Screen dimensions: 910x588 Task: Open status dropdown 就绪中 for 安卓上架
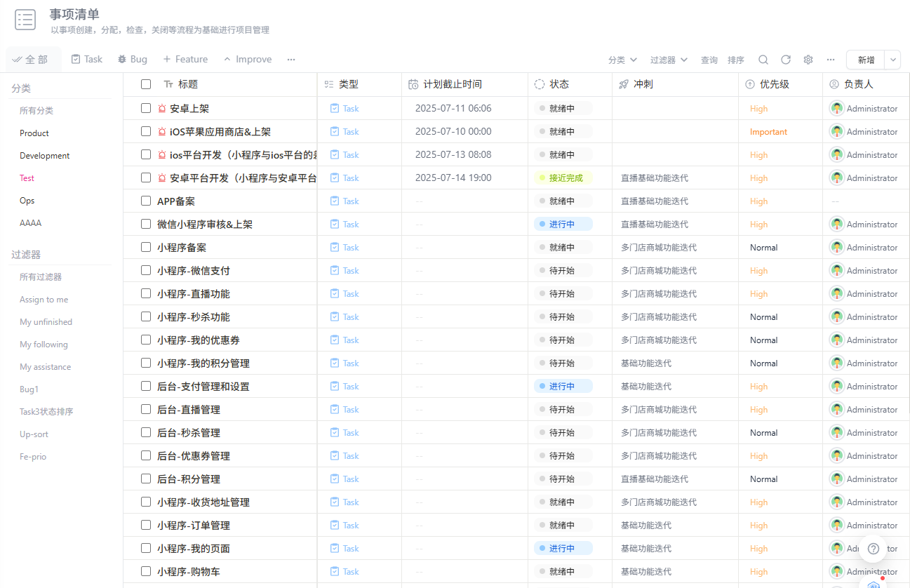tap(563, 109)
